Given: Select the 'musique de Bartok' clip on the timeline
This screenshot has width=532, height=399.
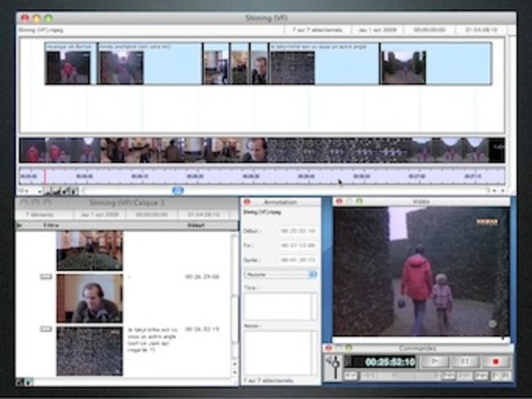Looking at the screenshot, I should [x=71, y=63].
